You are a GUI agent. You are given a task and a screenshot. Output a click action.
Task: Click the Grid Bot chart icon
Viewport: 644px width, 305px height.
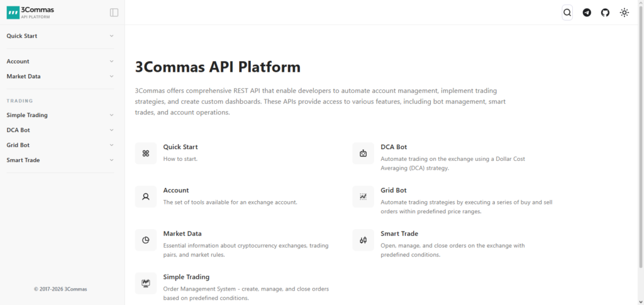tap(363, 197)
